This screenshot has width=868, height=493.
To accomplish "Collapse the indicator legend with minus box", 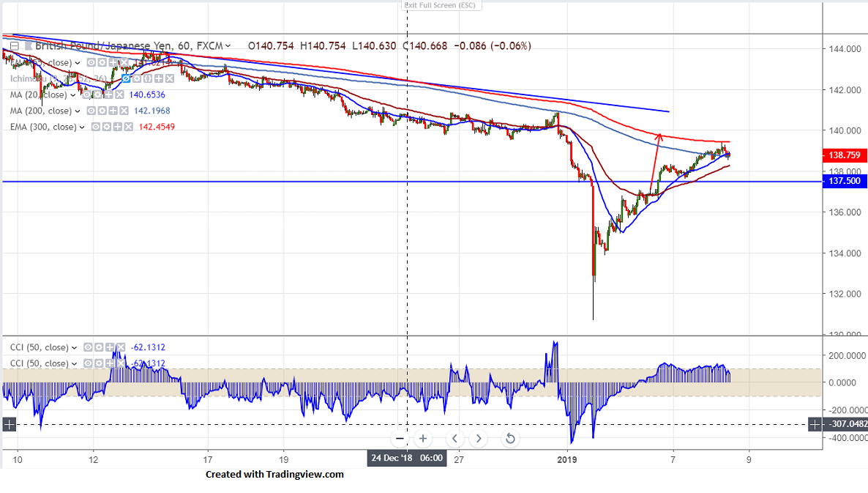I will pyautogui.click(x=15, y=46).
